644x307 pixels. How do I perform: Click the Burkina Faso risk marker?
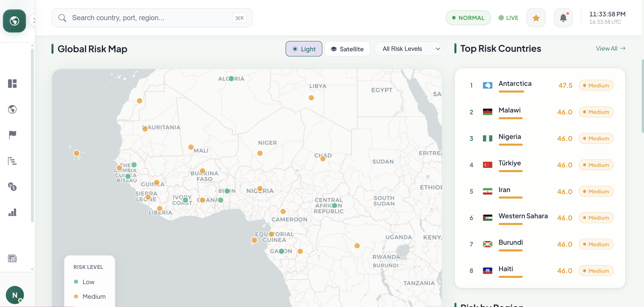coord(202,171)
